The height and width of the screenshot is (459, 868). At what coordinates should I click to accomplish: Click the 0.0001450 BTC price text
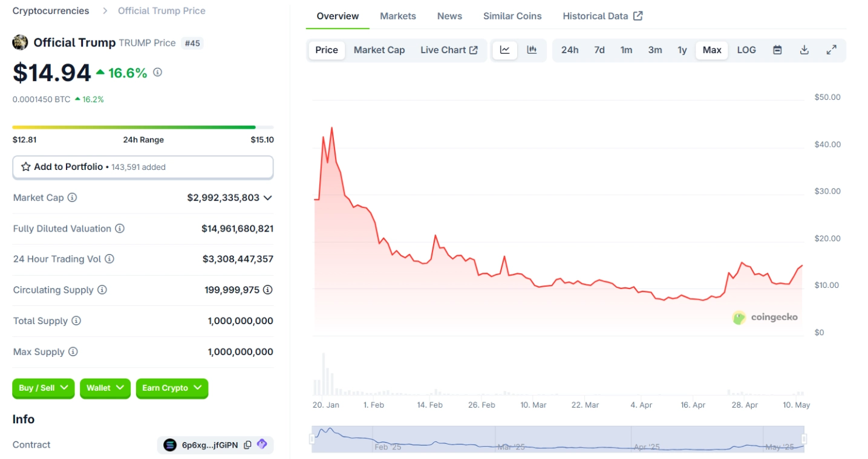[42, 99]
